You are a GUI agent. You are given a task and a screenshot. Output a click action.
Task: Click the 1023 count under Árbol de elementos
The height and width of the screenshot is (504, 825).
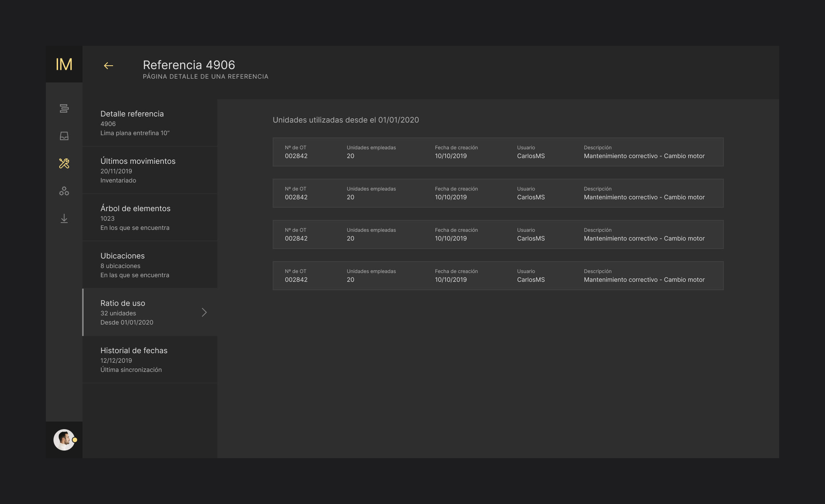tap(107, 218)
